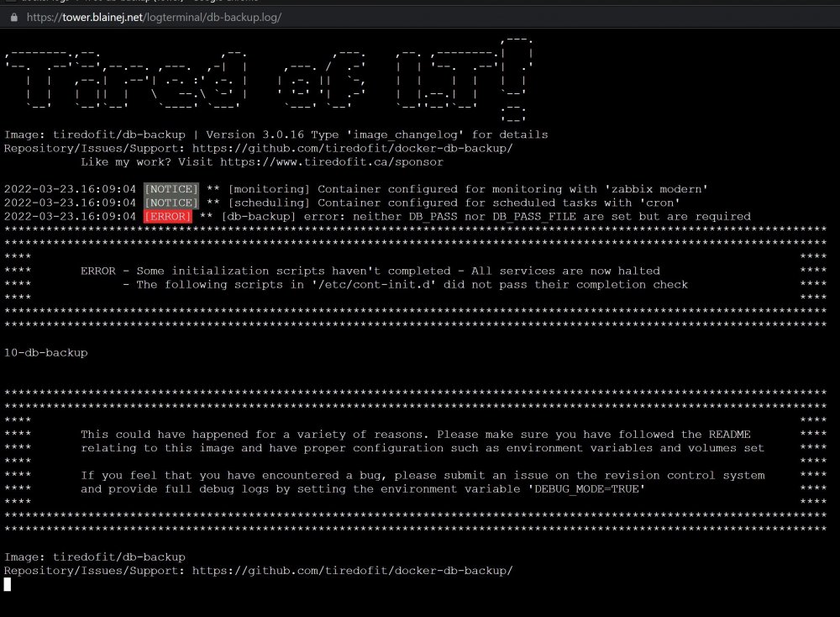The image size is (840, 617).
Task: Click 'All services are now halted' text
Action: (565, 271)
